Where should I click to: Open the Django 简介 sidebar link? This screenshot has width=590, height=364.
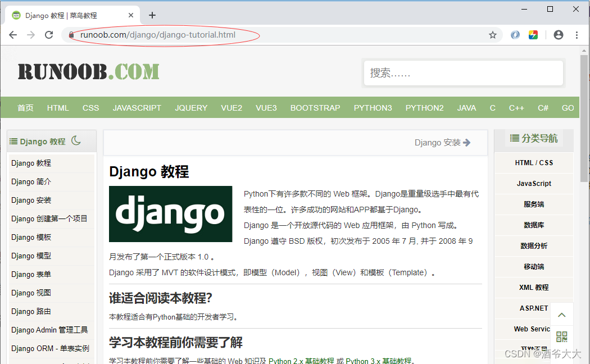click(x=31, y=181)
